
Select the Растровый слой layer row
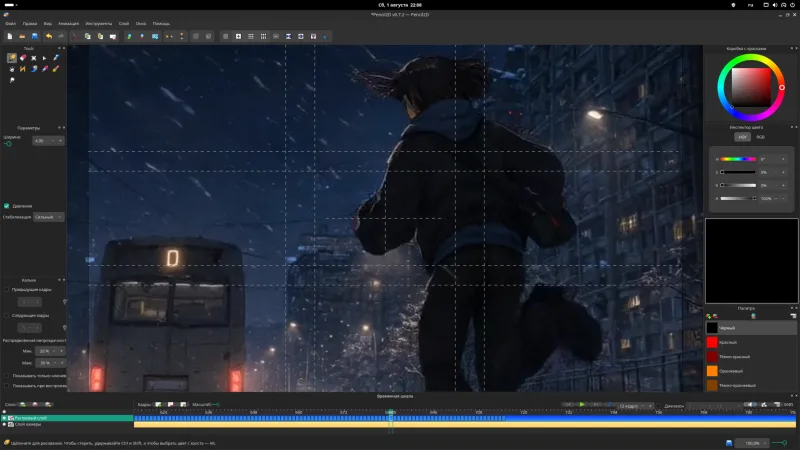point(67,418)
